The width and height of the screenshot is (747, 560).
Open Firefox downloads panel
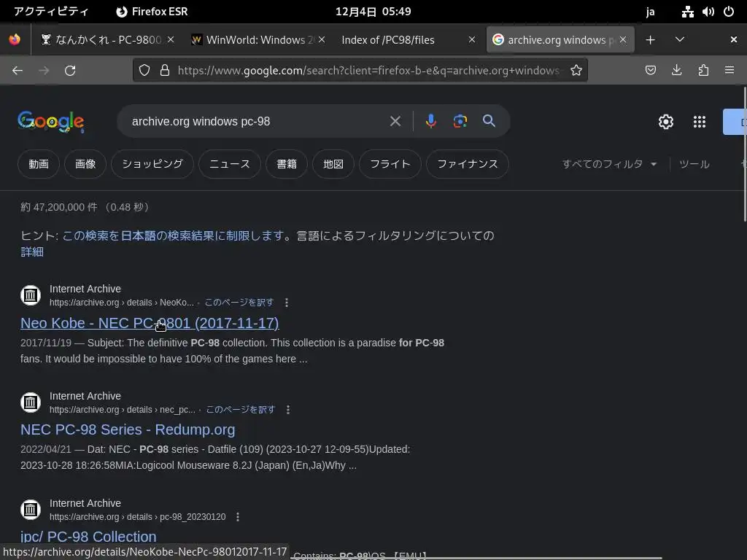coord(676,71)
